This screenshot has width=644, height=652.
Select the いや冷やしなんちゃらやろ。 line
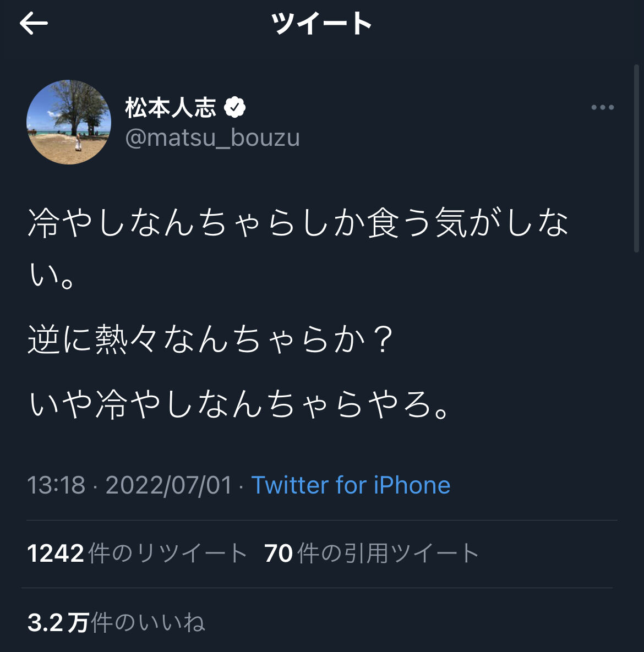[x=240, y=404]
